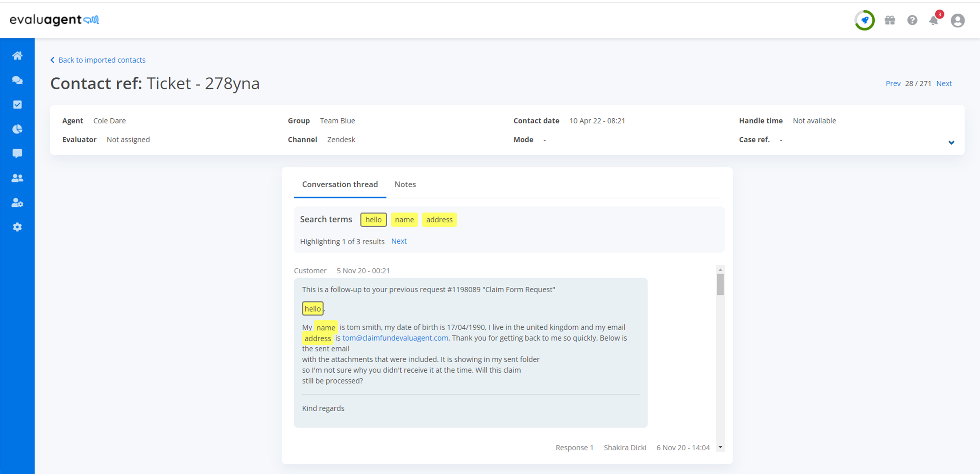Open the Home icon in sidebar
This screenshot has height=474, width=980.
pyautogui.click(x=17, y=55)
